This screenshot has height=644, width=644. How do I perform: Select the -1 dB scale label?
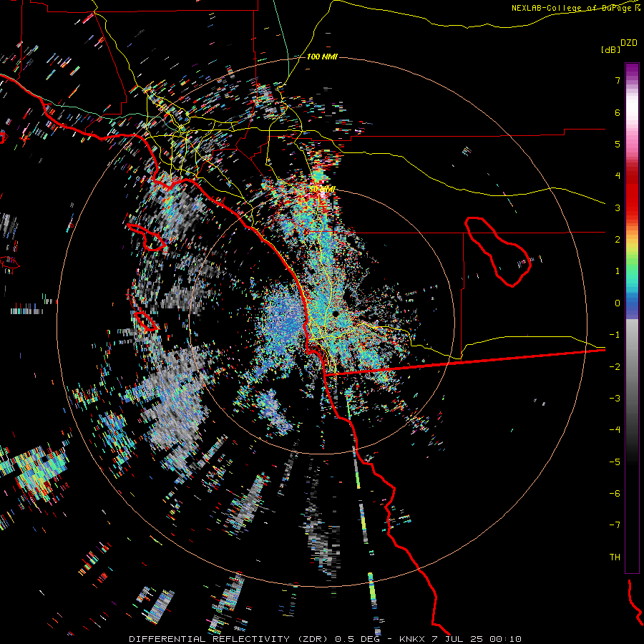(x=615, y=335)
